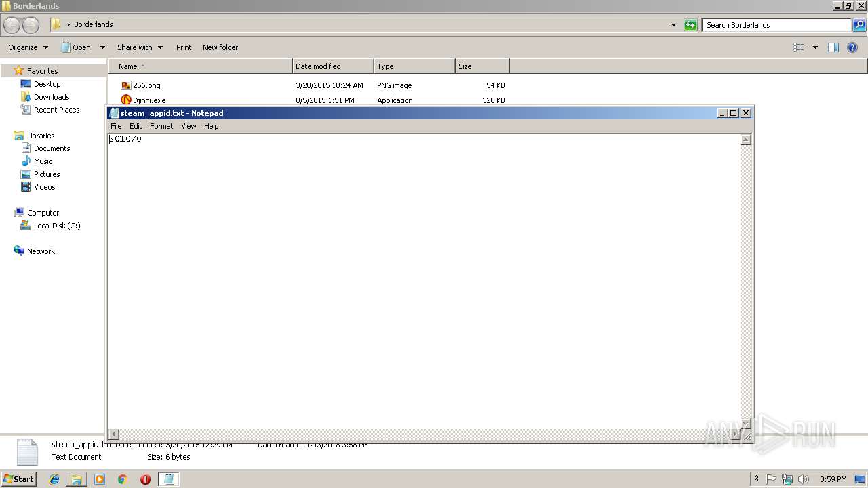Click the green refresh button beside address bar

[x=690, y=25]
